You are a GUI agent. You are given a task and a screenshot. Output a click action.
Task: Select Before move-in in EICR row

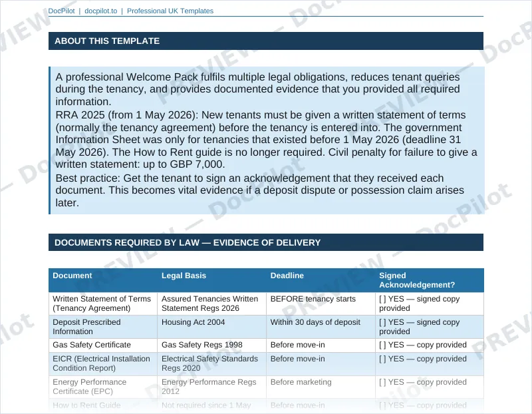pos(321,363)
